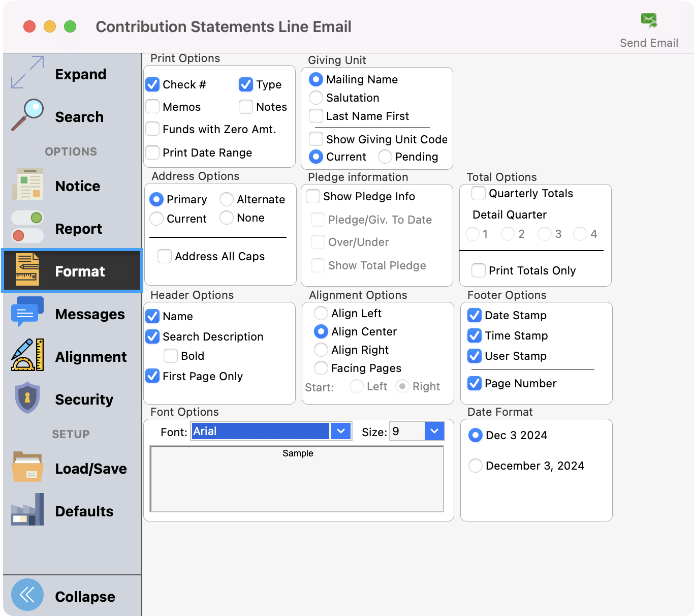
Task: Click the font Sample preview box
Action: 297,479
